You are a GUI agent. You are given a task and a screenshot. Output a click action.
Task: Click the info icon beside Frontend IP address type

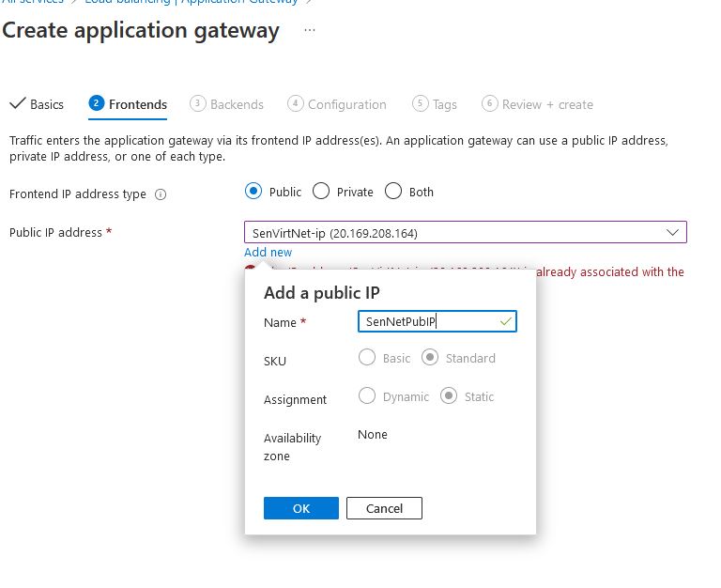click(x=161, y=195)
